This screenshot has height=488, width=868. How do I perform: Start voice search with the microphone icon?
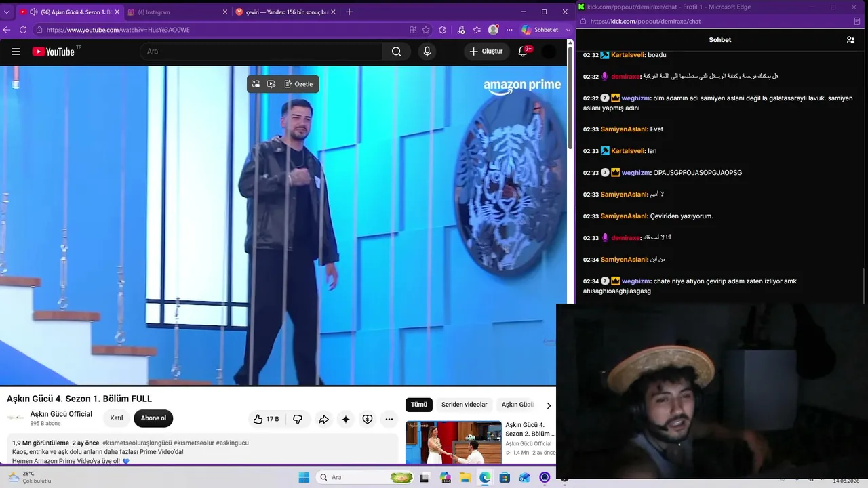coord(427,52)
